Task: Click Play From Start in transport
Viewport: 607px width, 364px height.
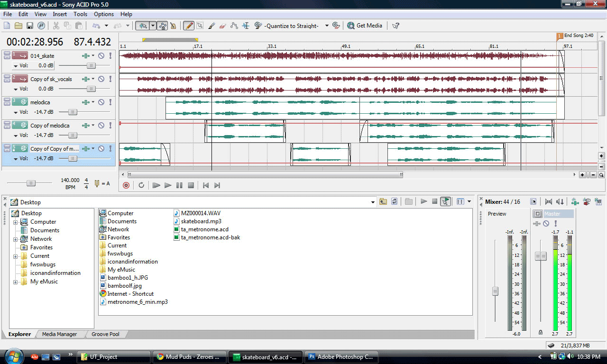Action: coord(156,185)
